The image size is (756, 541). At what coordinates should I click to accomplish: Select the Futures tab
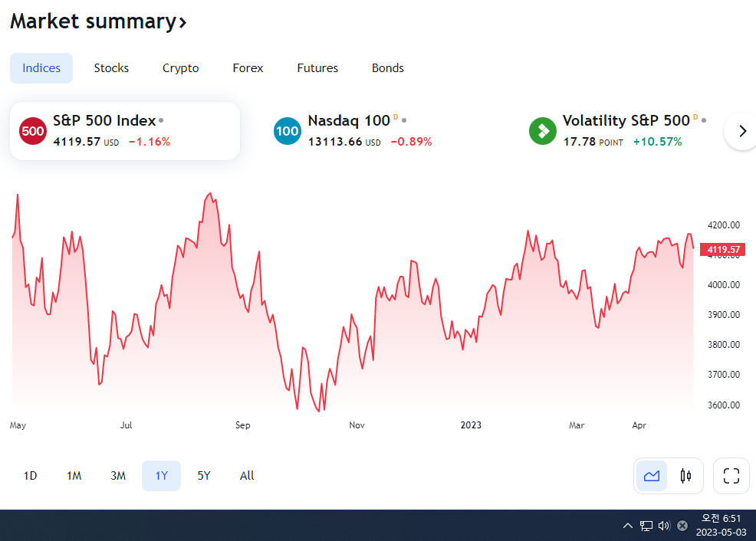[x=317, y=68]
